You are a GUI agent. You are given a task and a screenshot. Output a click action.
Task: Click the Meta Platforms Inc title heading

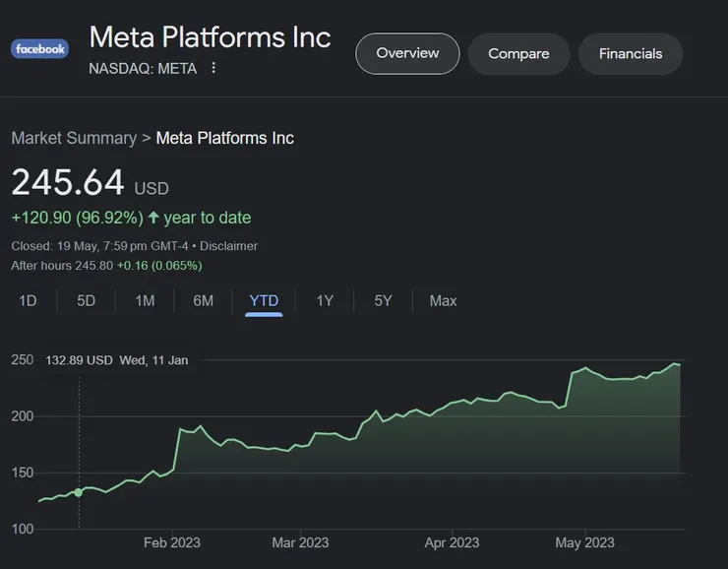click(x=210, y=37)
